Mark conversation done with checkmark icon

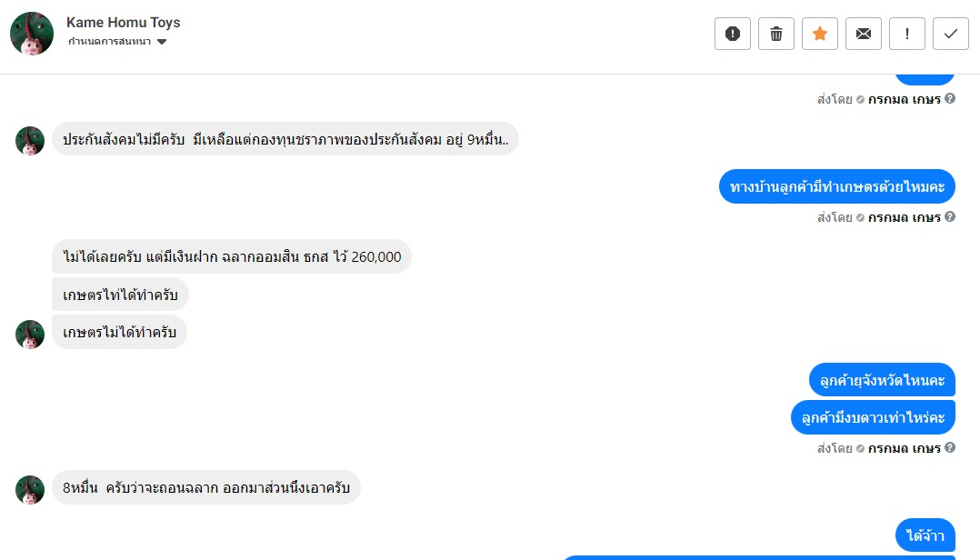951,34
